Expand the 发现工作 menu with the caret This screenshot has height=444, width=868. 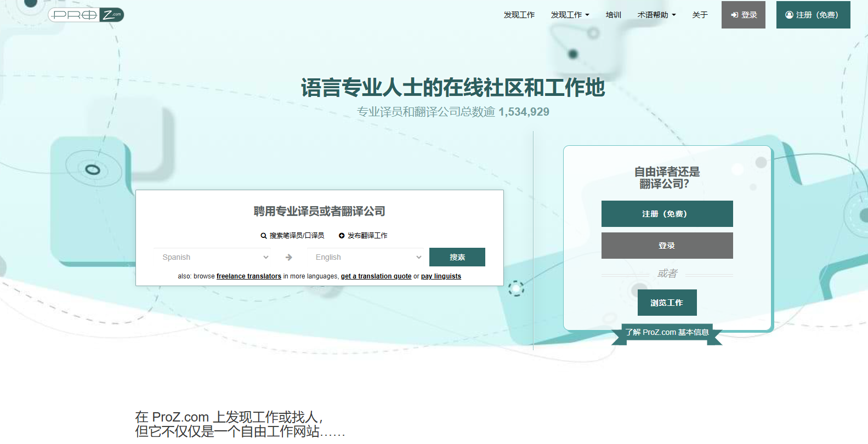[x=570, y=15]
